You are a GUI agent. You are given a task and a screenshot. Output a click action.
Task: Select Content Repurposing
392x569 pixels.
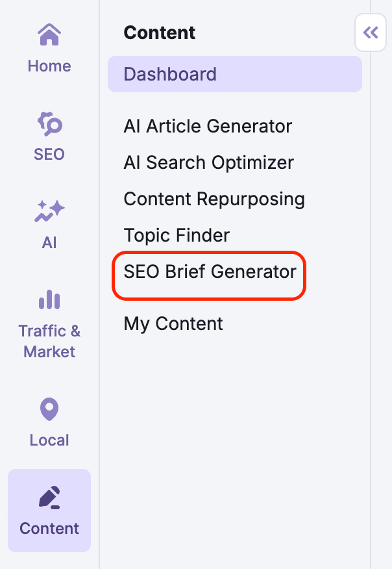point(214,199)
